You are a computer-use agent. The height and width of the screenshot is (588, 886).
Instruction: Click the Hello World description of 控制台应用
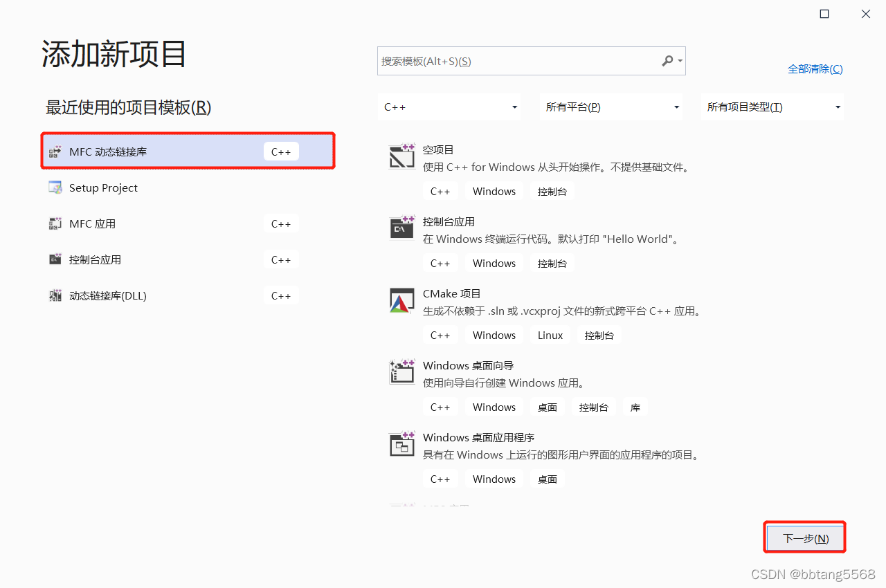[x=552, y=239]
